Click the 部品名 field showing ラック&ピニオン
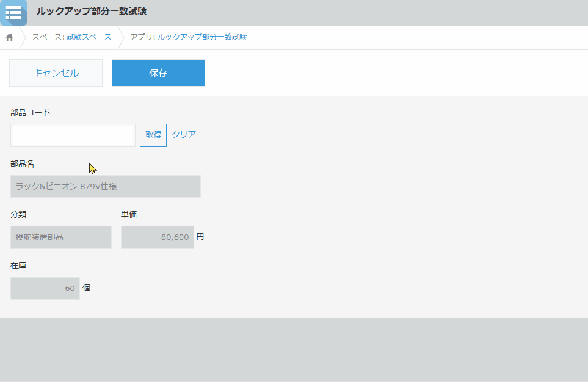Viewport: 588px width, 382px height. coord(105,187)
